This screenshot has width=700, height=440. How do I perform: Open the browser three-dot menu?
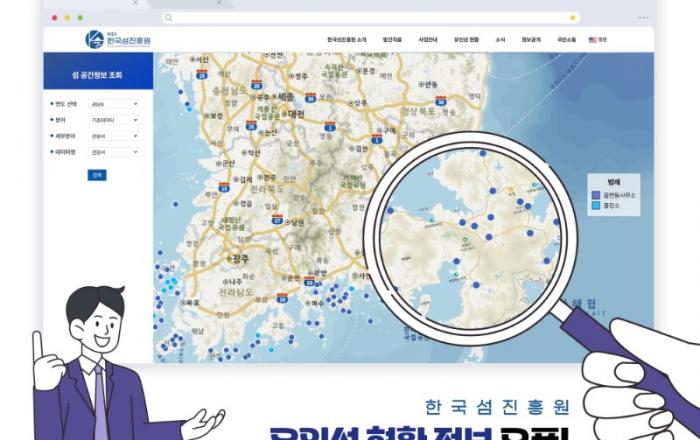pos(643,17)
